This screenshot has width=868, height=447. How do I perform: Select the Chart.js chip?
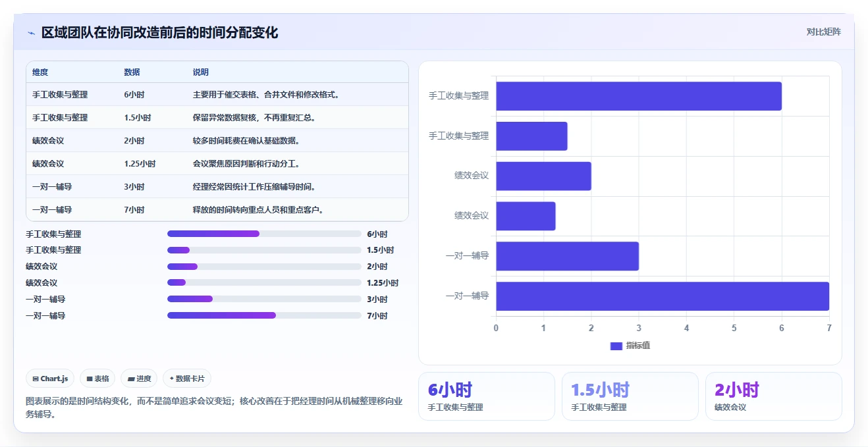click(x=50, y=379)
